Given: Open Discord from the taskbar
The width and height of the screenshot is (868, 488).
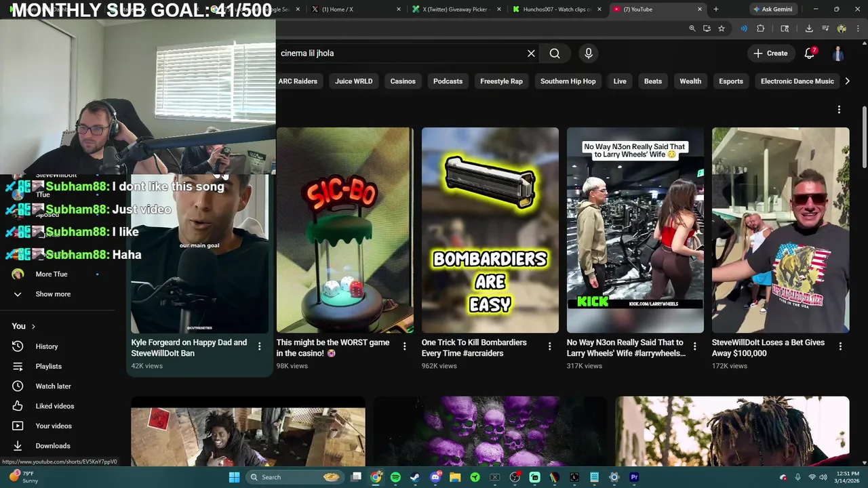Looking at the screenshot, I should (435, 477).
